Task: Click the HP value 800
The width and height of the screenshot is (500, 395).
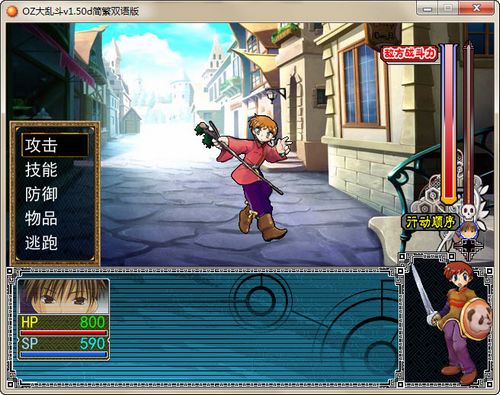Action: [92, 322]
